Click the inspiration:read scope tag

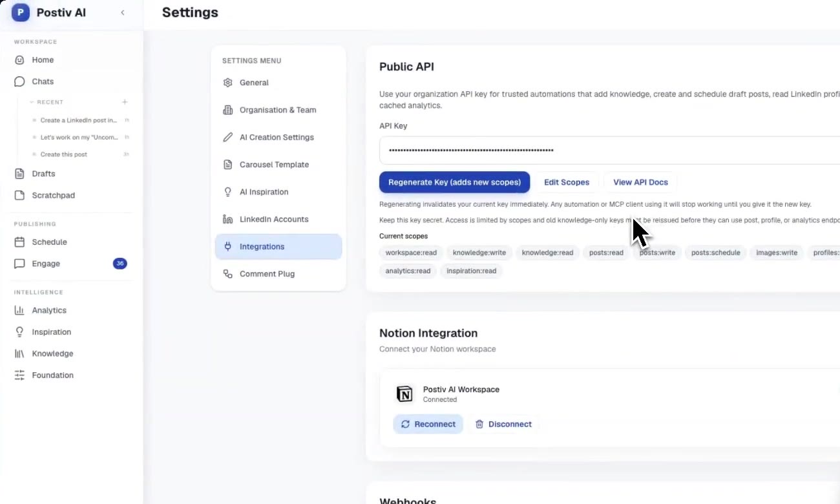tap(471, 271)
